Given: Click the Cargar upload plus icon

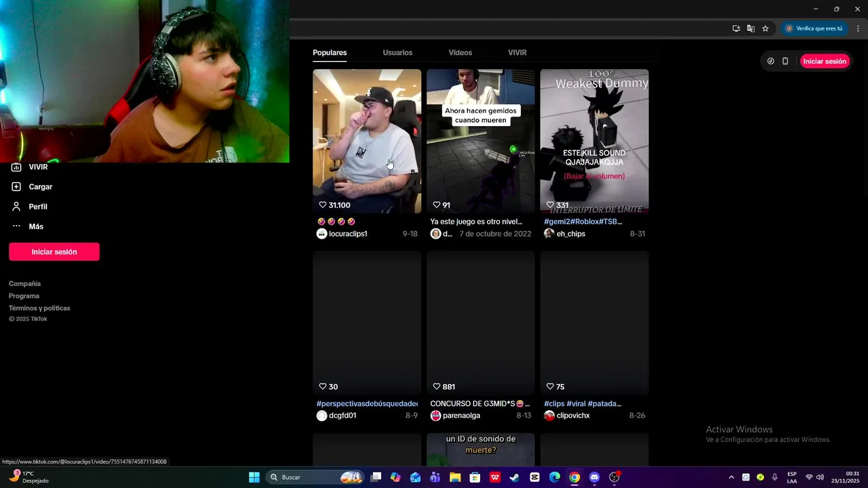Looking at the screenshot, I should pos(16,186).
